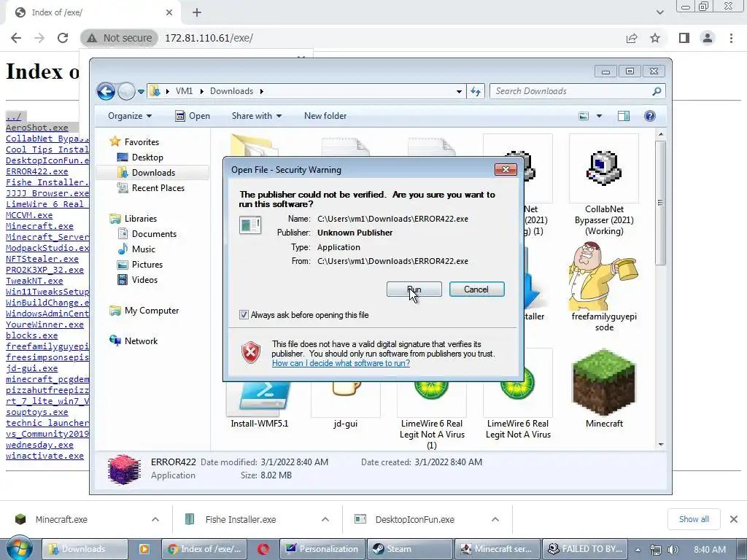Open the Windows Start button
Screen dimensions: 747x560
(x=19, y=548)
